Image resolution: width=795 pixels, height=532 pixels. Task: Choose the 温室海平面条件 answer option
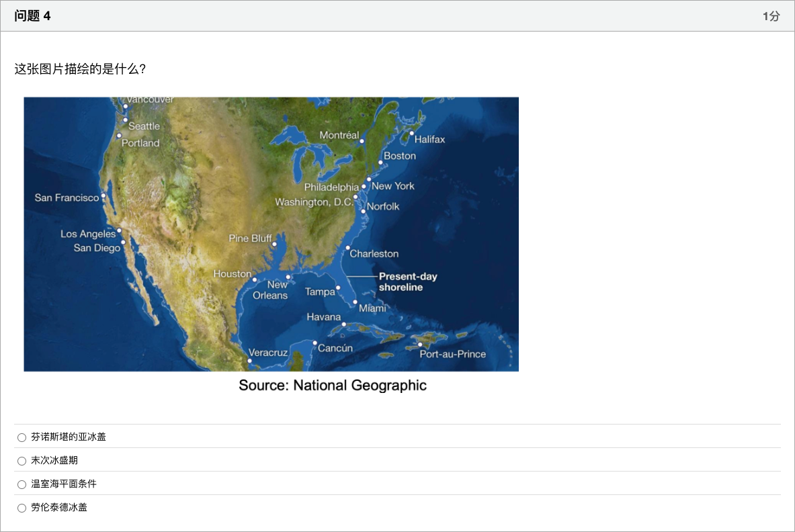pos(22,484)
